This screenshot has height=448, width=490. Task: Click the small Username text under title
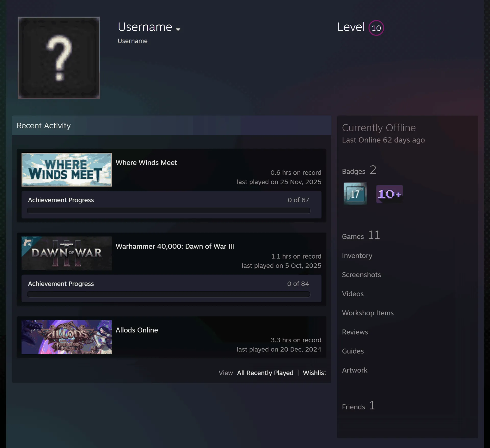[132, 41]
